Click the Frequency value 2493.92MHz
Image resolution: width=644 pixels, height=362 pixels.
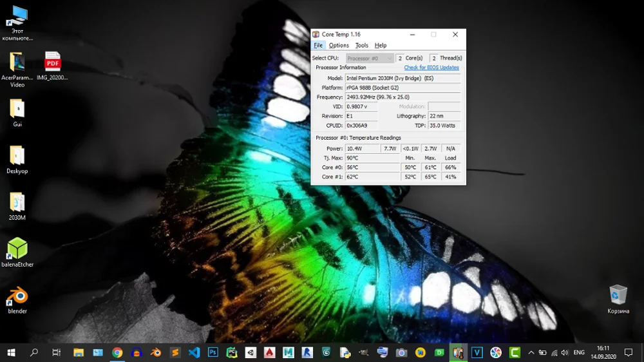(403, 97)
